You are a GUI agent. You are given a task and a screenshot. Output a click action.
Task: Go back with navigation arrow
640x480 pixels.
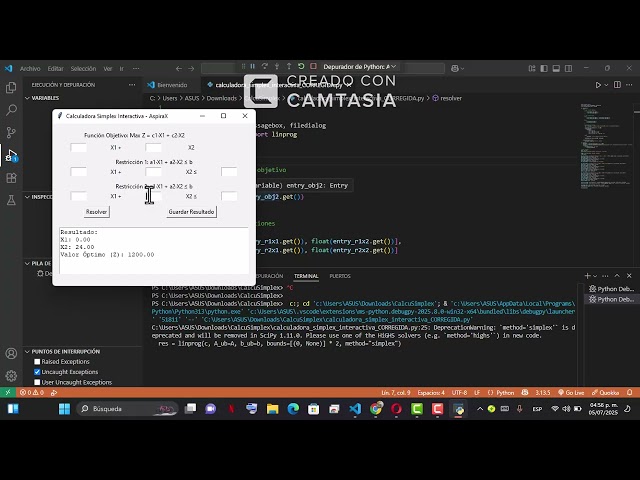click(179, 69)
